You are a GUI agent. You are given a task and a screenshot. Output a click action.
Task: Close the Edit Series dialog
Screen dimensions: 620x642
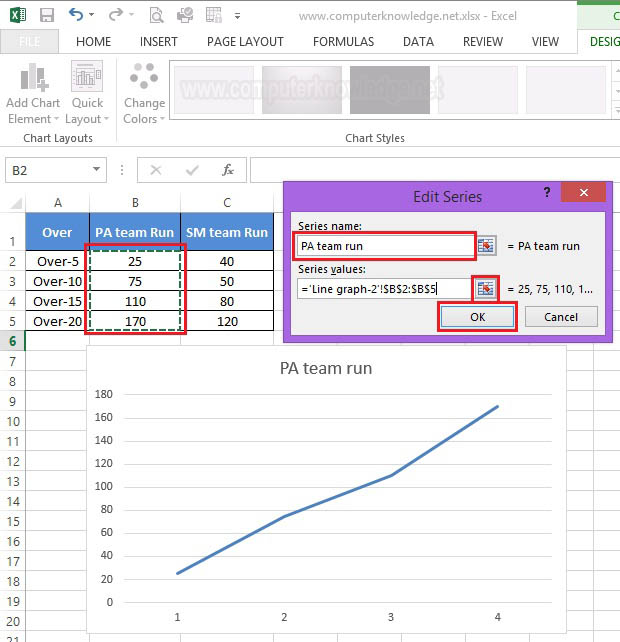(x=584, y=192)
